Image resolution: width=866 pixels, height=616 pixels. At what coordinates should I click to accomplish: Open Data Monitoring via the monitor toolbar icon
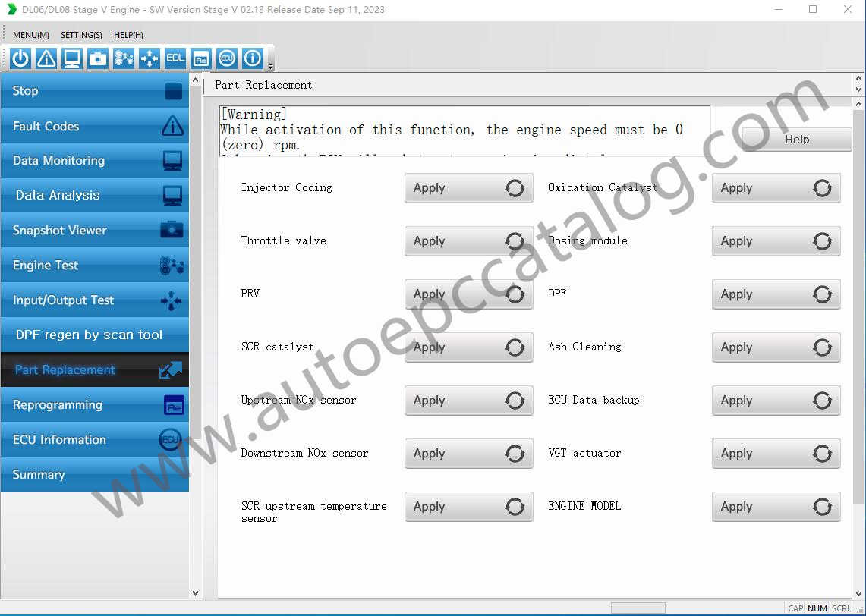[71, 58]
